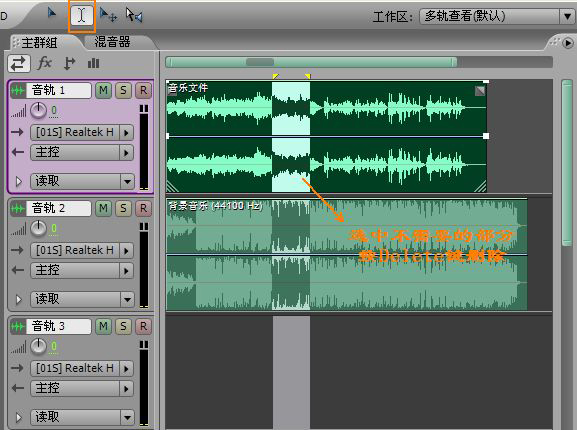Mute 音轨 1 with M button
Image resolution: width=577 pixels, height=430 pixels.
tap(103, 90)
